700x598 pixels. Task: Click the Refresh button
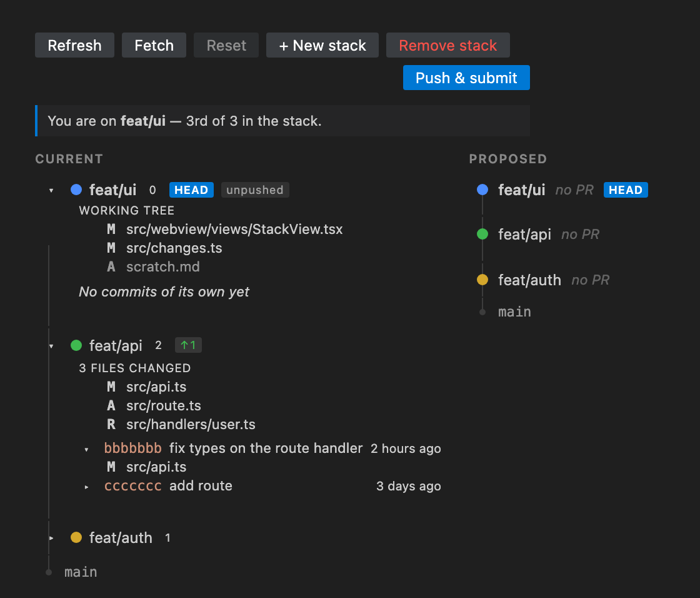[74, 45]
